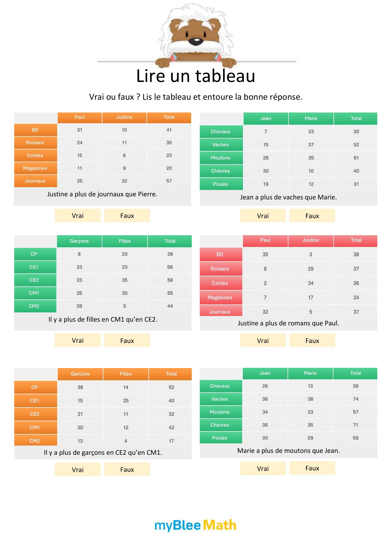This screenshot has height=554, width=392.
Task: Pick Vrai for garçons en CE2 statement
Action: pyautogui.click(x=77, y=469)
